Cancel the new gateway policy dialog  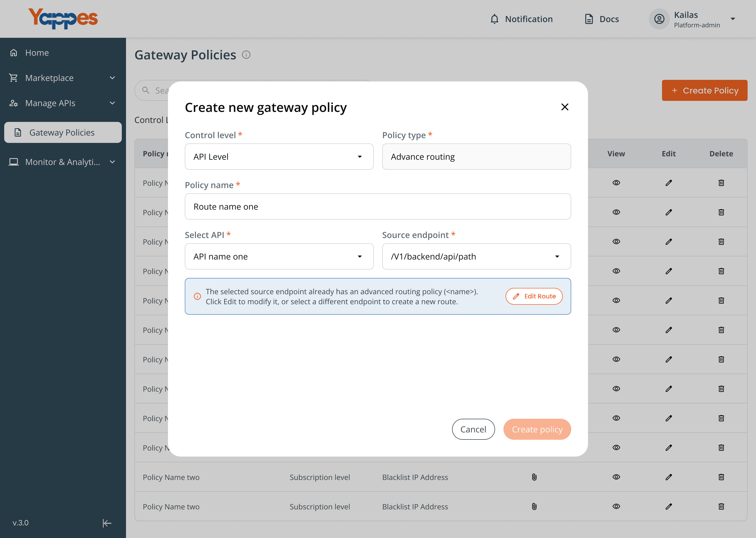pyautogui.click(x=473, y=429)
